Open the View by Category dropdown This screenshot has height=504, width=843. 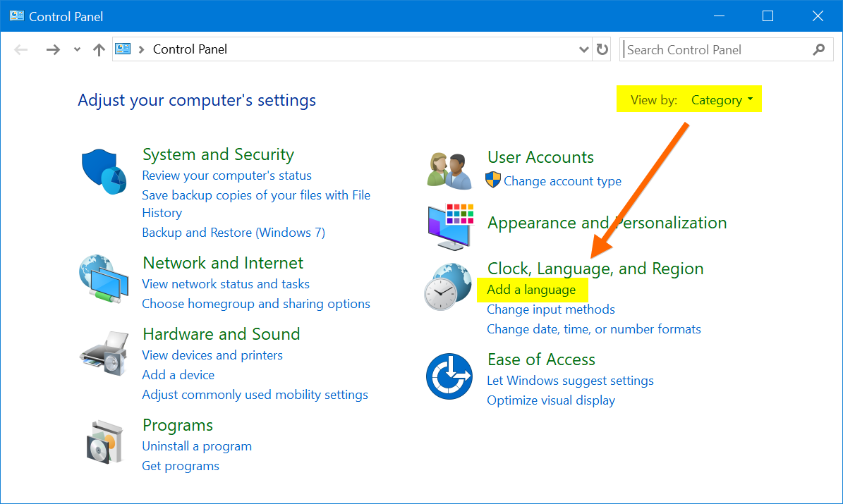[x=722, y=100]
